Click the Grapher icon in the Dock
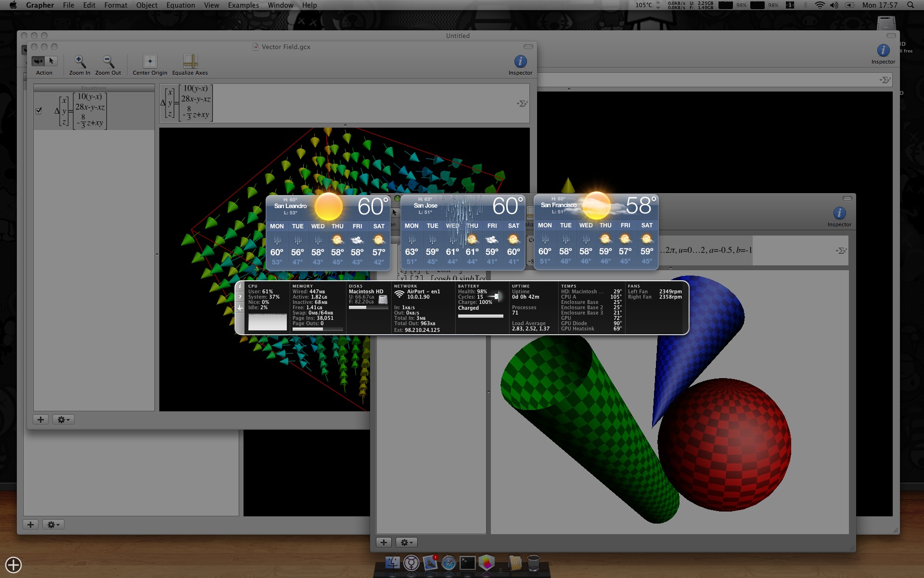 tap(487, 563)
